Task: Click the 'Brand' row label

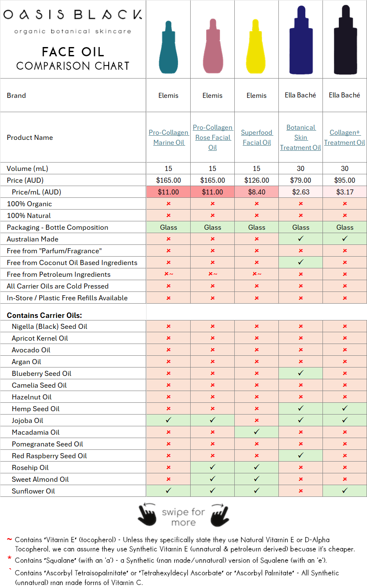Action: click(x=16, y=95)
